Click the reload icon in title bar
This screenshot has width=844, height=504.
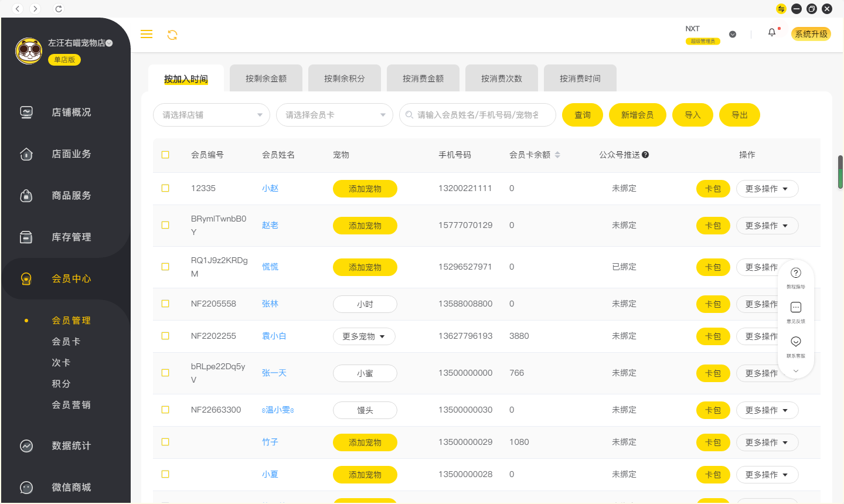coord(58,9)
